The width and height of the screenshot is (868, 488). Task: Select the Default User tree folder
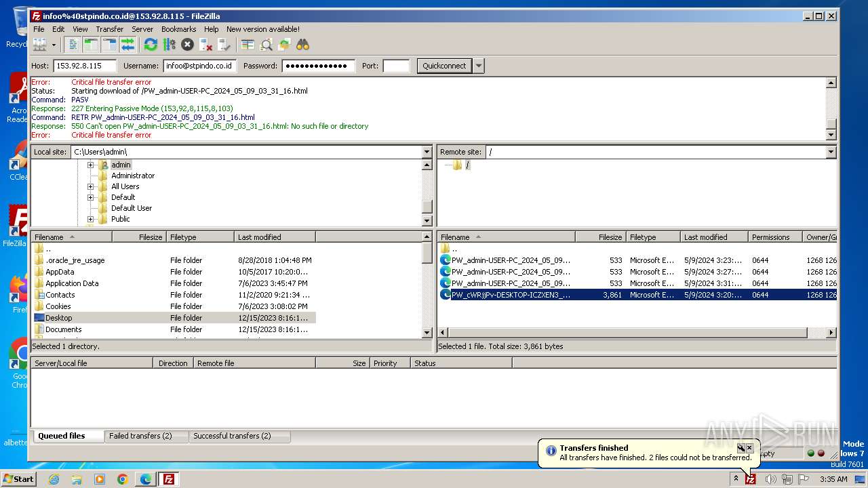pyautogui.click(x=132, y=208)
